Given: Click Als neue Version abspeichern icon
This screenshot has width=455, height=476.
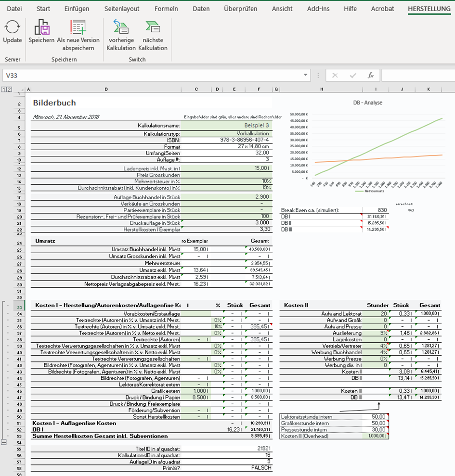Looking at the screenshot, I should (78, 28).
